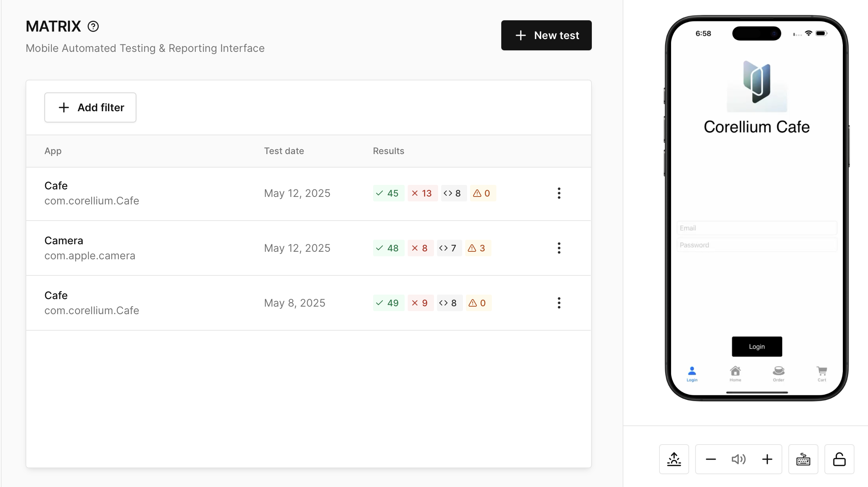Open the MATRIX help question-mark icon
This screenshot has width=868, height=487.
tap(93, 26)
